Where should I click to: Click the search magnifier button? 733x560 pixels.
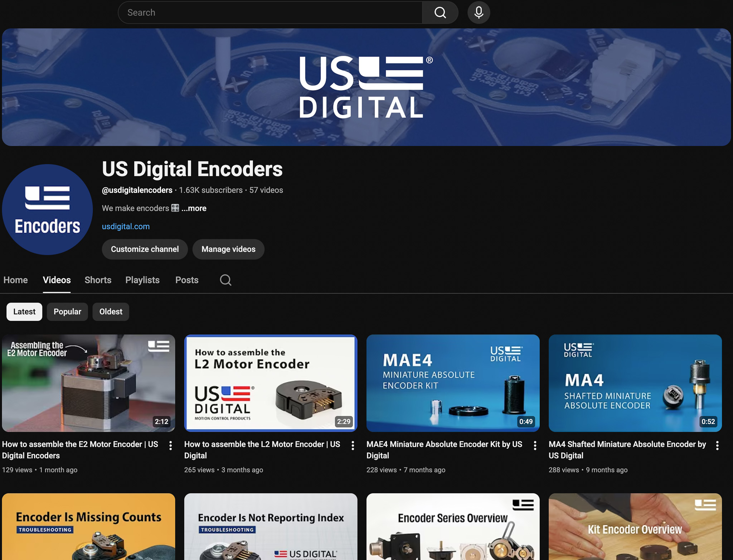(440, 13)
